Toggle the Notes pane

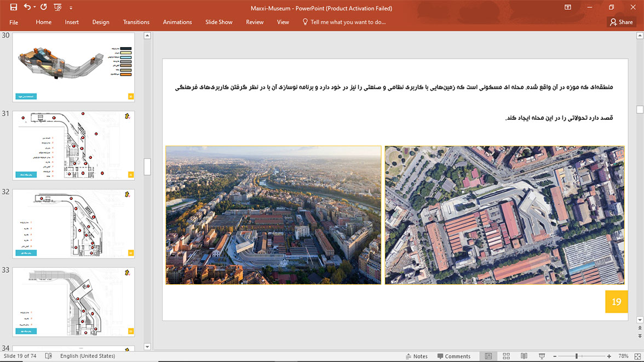point(416,356)
